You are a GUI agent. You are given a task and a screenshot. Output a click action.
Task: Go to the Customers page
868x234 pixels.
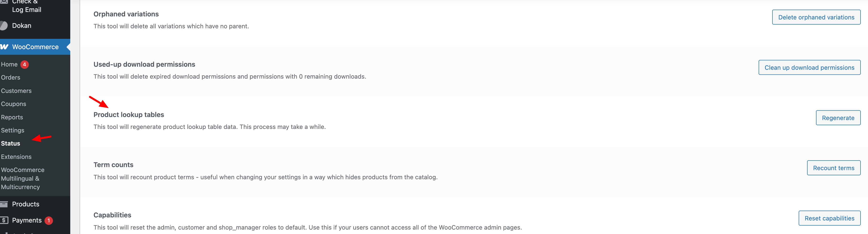pos(16,91)
